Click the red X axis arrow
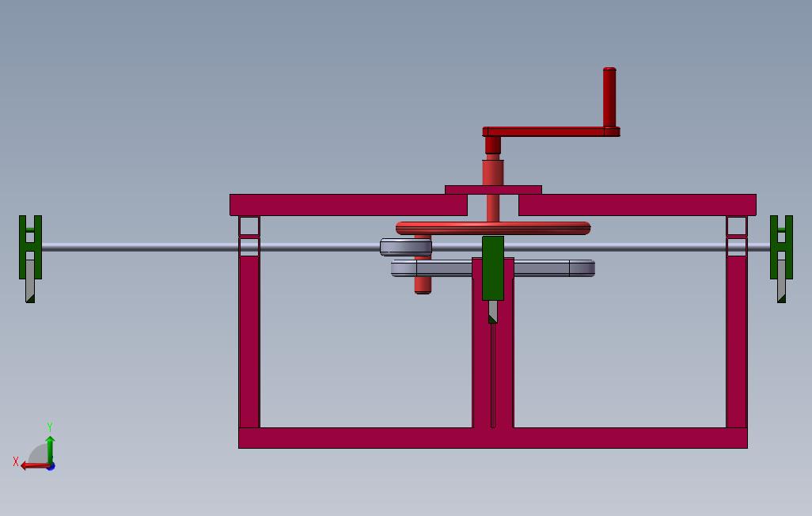The width and height of the screenshot is (812, 516). point(35,466)
